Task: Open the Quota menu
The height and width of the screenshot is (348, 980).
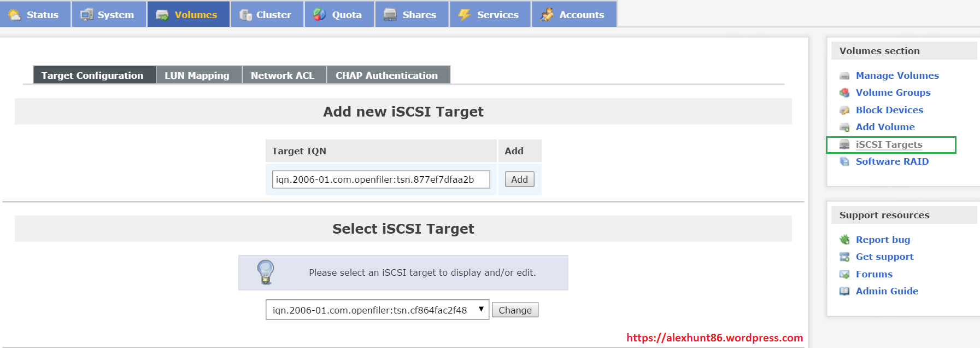Action: pos(339,15)
